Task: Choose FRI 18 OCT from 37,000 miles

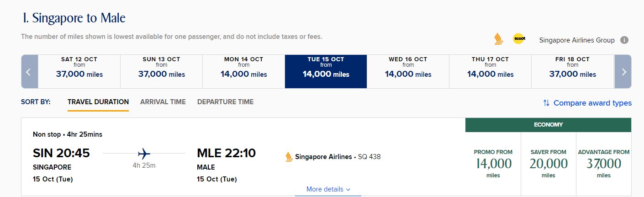Action: 573,72
